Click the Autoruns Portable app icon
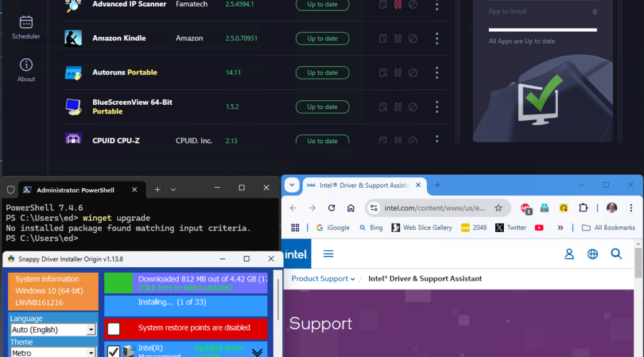This screenshot has width=644, height=357. point(73,73)
